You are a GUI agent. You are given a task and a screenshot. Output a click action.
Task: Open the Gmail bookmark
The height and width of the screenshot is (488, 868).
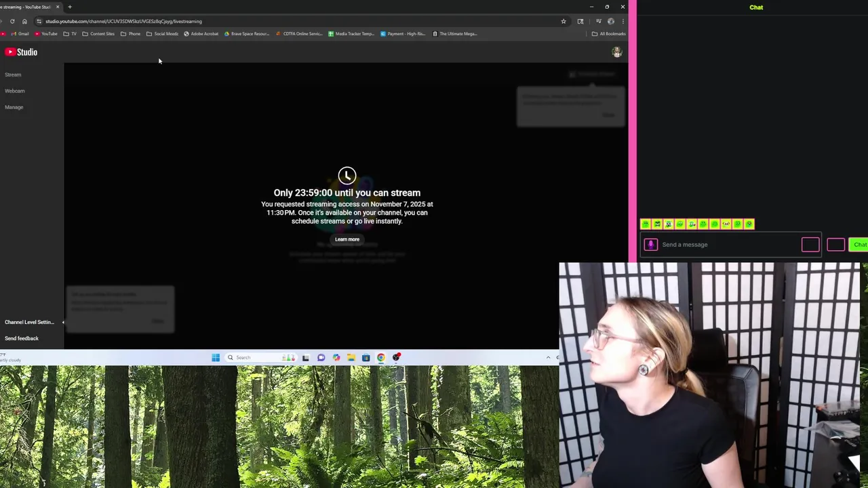pos(20,34)
